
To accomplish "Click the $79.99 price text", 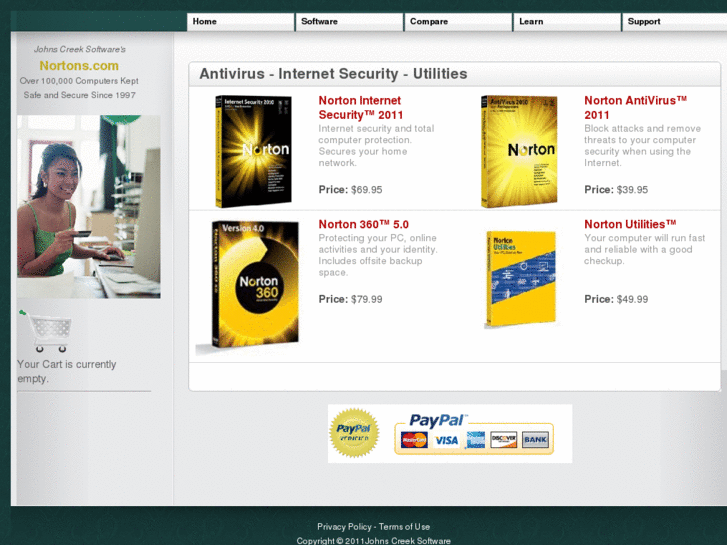I will click(366, 299).
